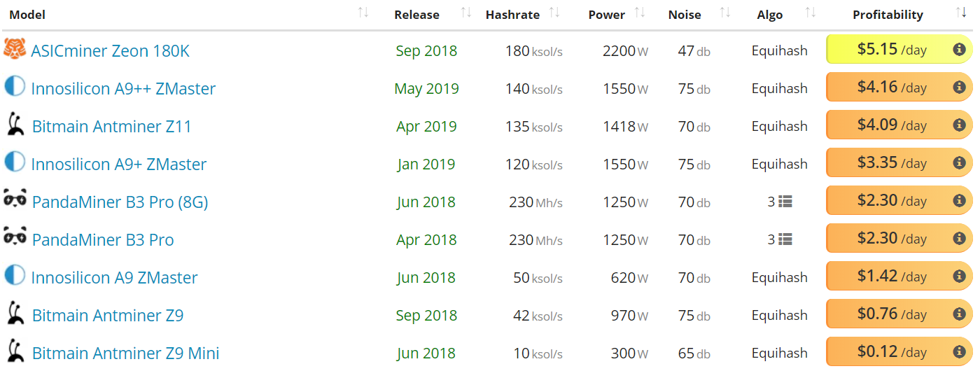Sort table by Model column arrows
This screenshot has height=378, width=980.
pos(363,13)
